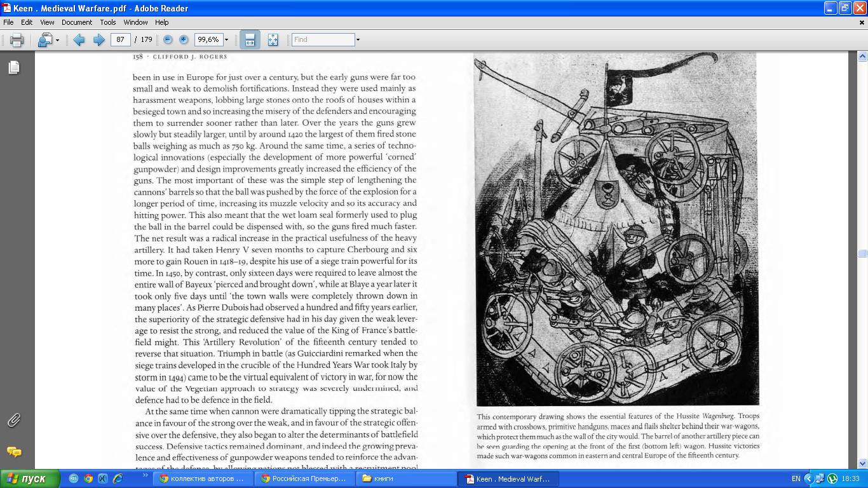Open the Tools menu
The width and height of the screenshot is (868, 488).
click(108, 22)
